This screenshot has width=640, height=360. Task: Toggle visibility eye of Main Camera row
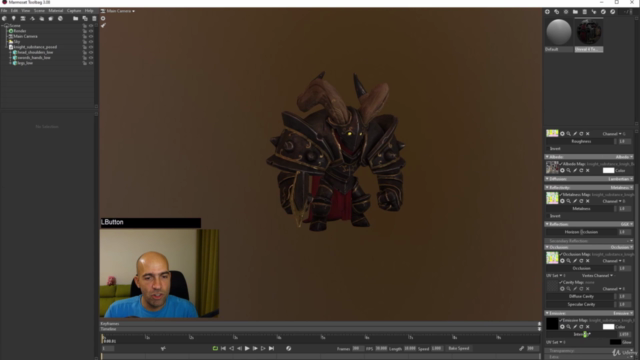pos(91,36)
